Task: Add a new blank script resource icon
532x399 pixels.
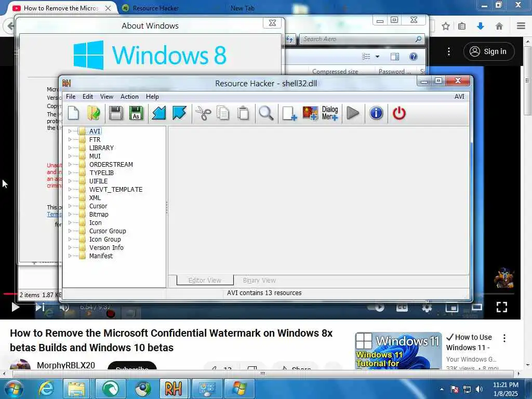Action: [289, 113]
